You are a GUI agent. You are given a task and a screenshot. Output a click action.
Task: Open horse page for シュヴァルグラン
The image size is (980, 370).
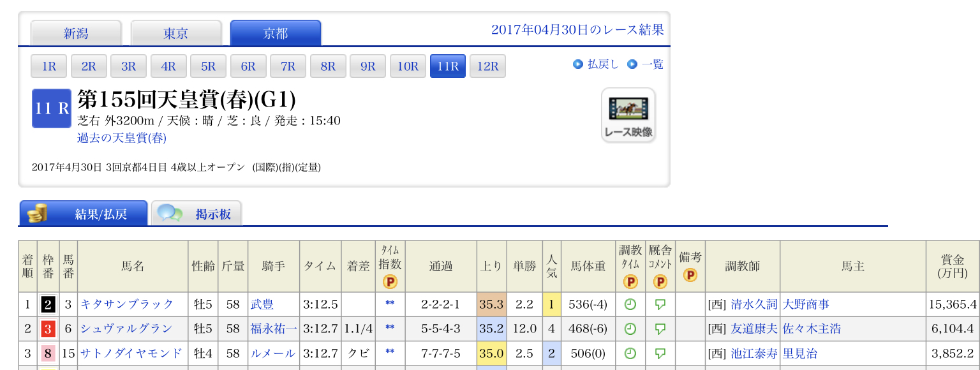point(126,329)
